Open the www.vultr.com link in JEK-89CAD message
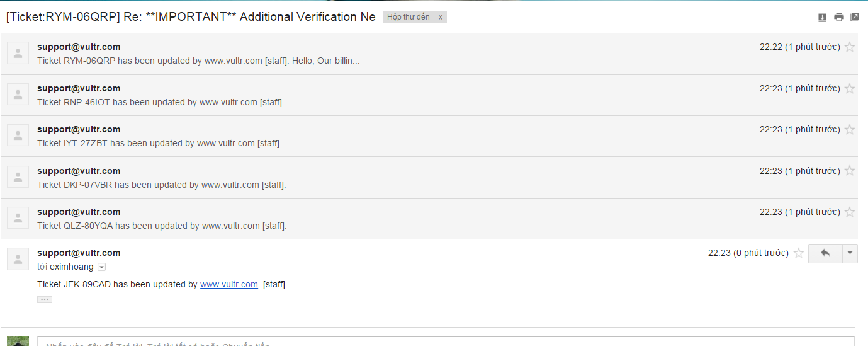The width and height of the screenshot is (868, 346). tap(229, 284)
